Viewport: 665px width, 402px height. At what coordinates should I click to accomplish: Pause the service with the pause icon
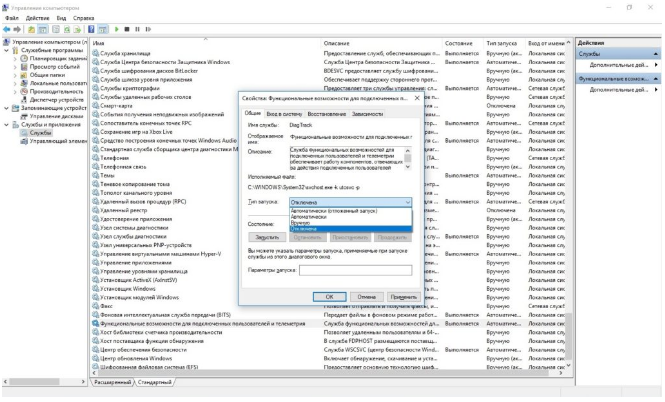(137, 29)
